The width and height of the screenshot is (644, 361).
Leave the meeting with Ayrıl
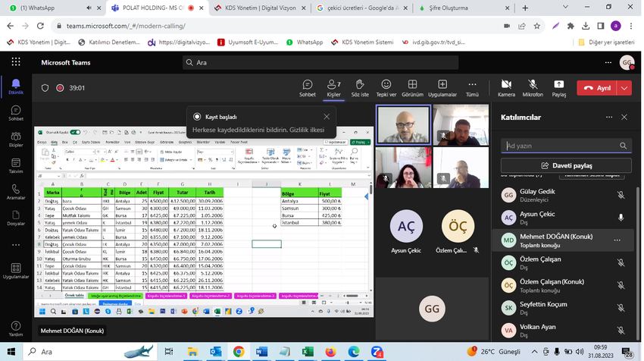click(597, 88)
